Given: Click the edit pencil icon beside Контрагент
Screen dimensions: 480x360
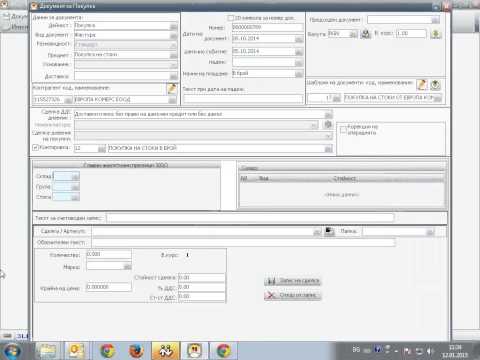Looking at the screenshot, I should tap(171, 88).
